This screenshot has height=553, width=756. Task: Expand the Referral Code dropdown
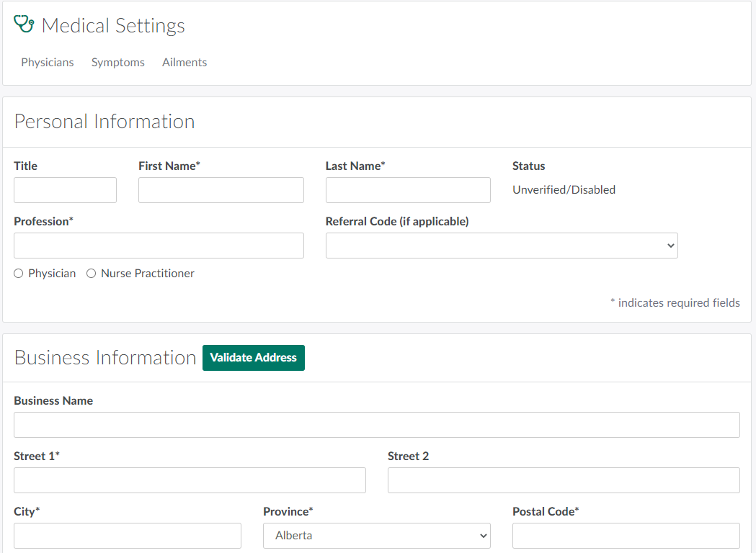tap(502, 246)
